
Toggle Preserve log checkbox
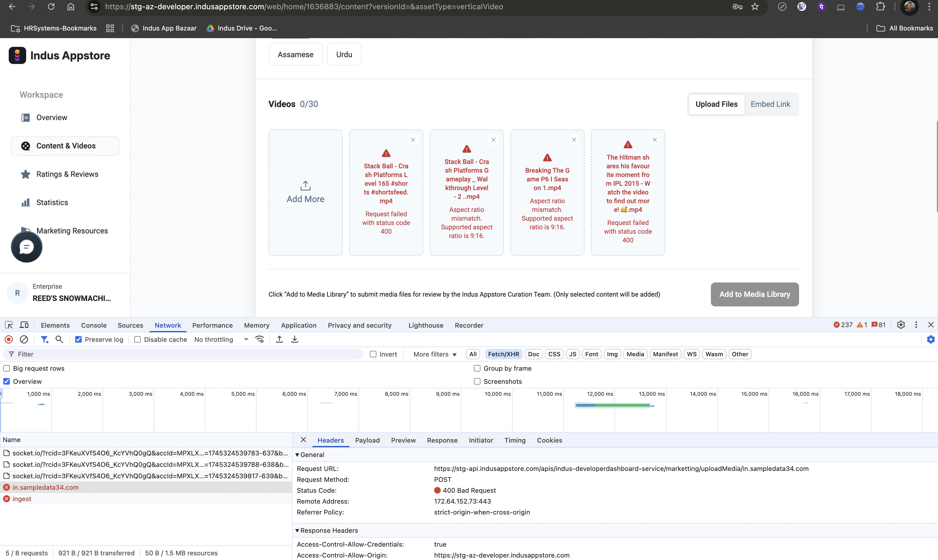[x=78, y=339]
